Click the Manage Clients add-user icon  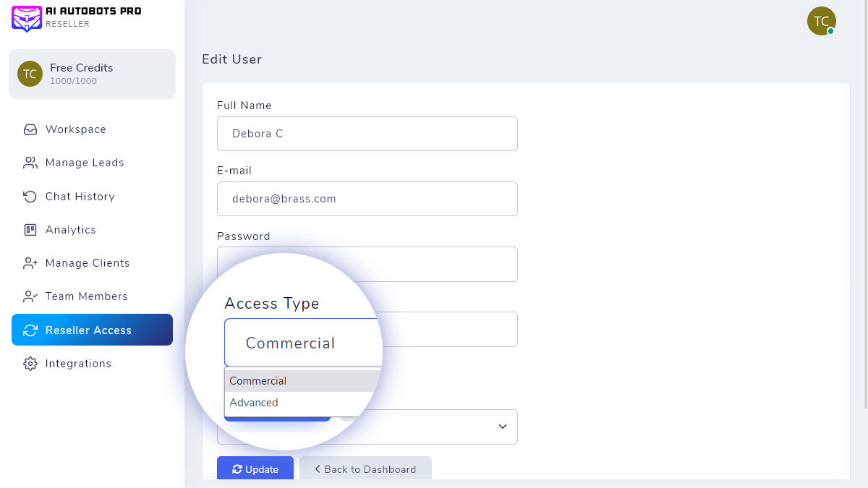(30, 263)
